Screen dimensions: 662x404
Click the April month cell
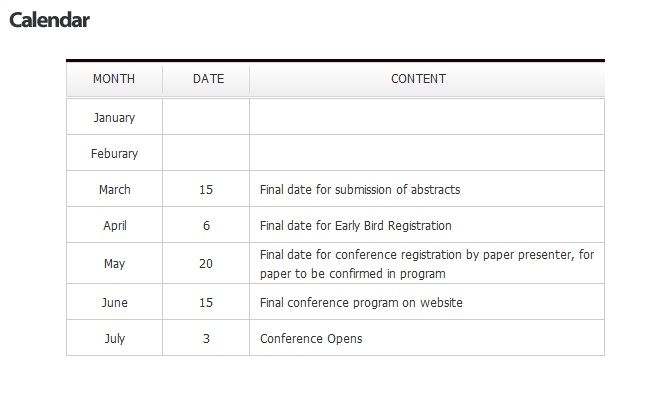114,225
